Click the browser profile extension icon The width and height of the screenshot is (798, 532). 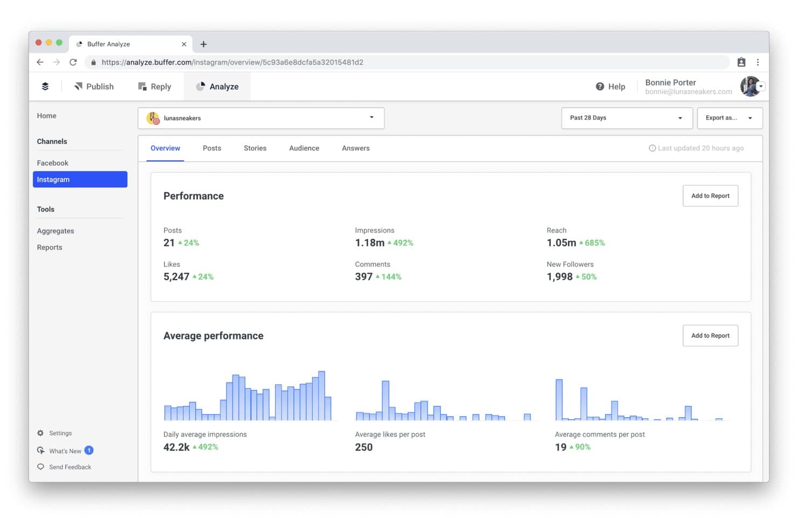coord(741,62)
